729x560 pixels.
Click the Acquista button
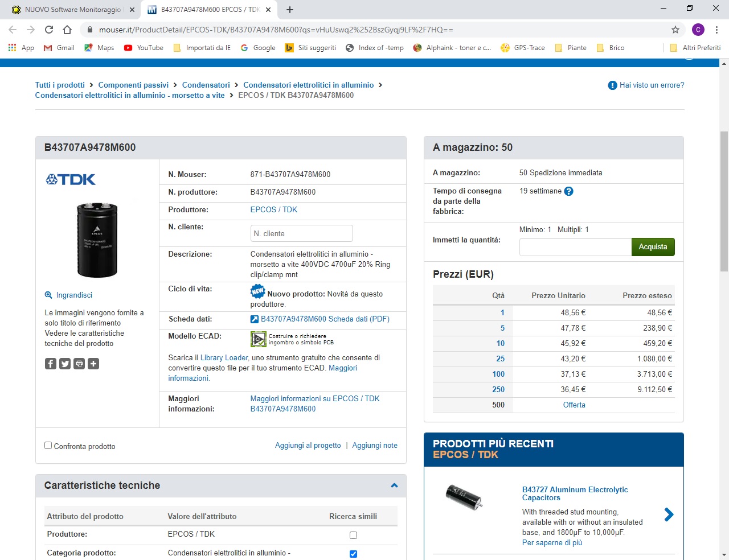pos(653,247)
